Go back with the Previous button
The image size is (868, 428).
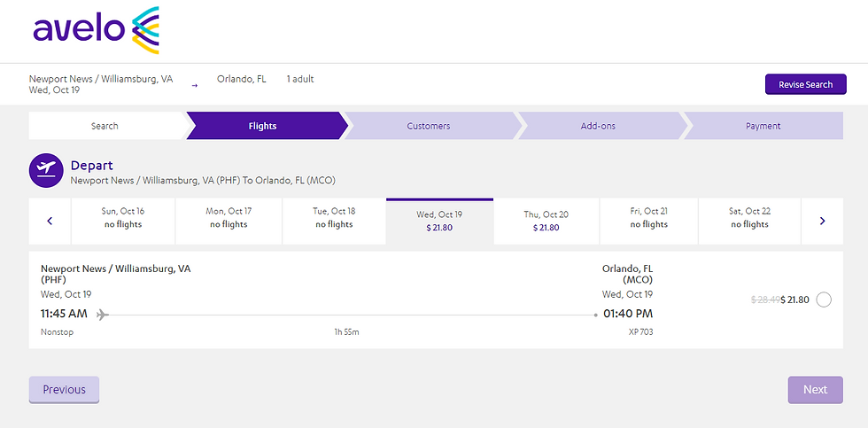pyautogui.click(x=64, y=390)
